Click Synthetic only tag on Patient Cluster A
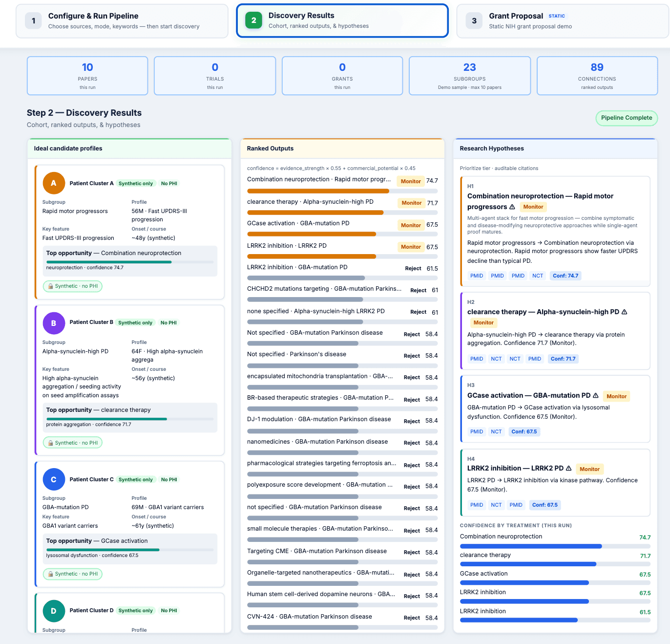670x644 pixels. 136,184
